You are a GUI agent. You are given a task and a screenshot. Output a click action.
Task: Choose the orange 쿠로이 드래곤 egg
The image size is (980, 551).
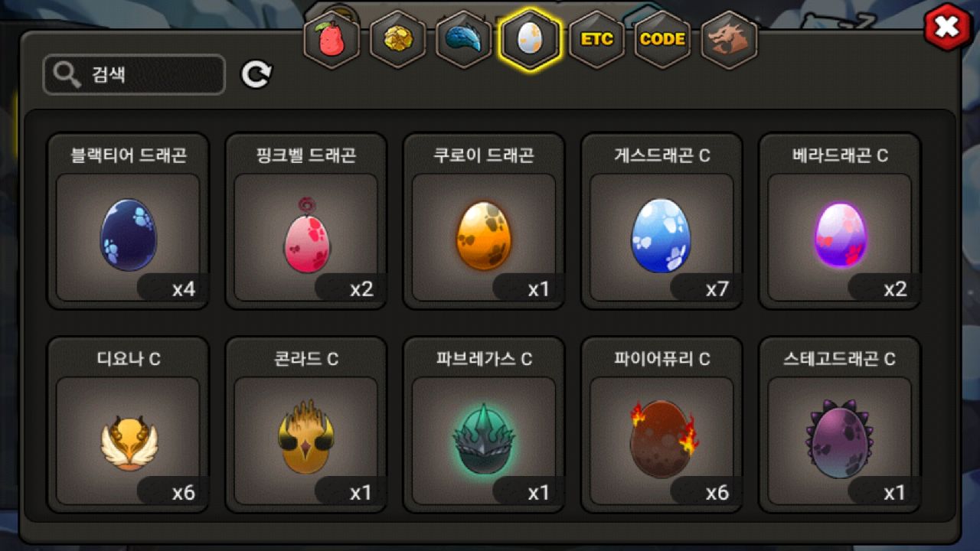pos(484,222)
